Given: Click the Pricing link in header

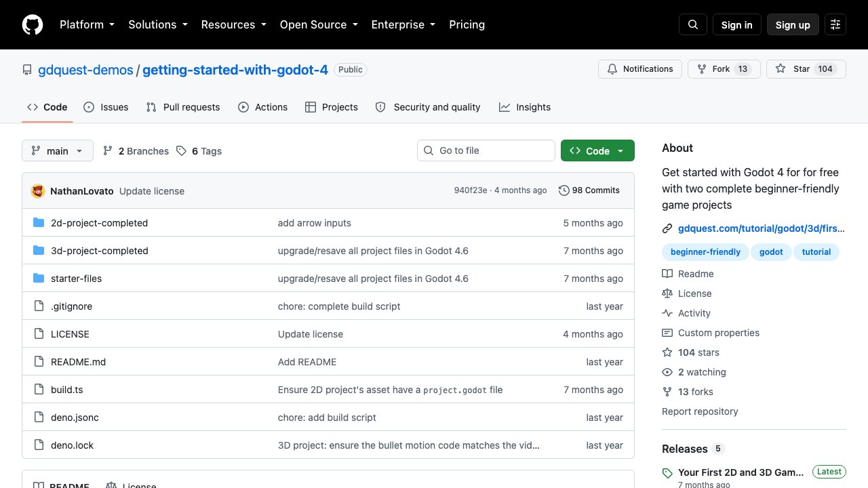Looking at the screenshot, I should click(x=467, y=24).
